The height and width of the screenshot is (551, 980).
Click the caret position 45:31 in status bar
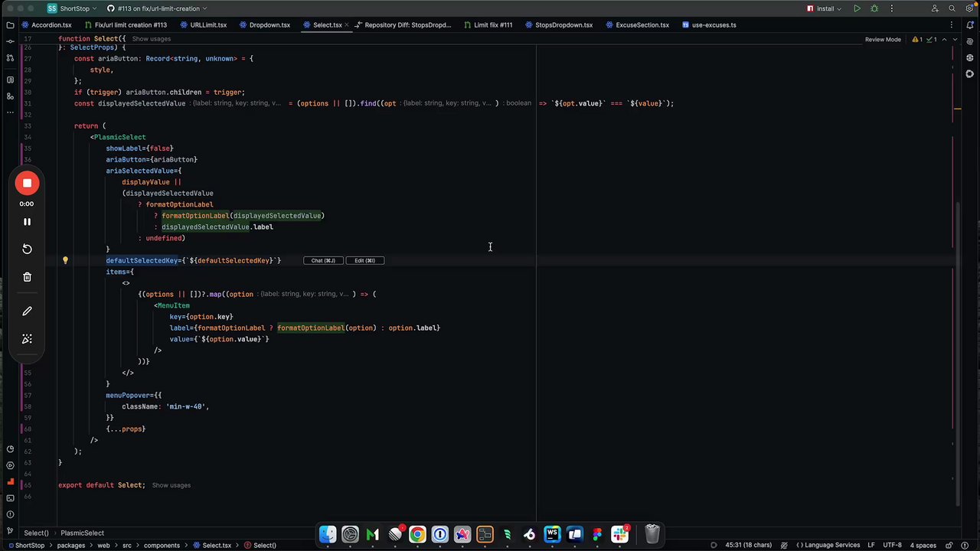[x=749, y=545]
